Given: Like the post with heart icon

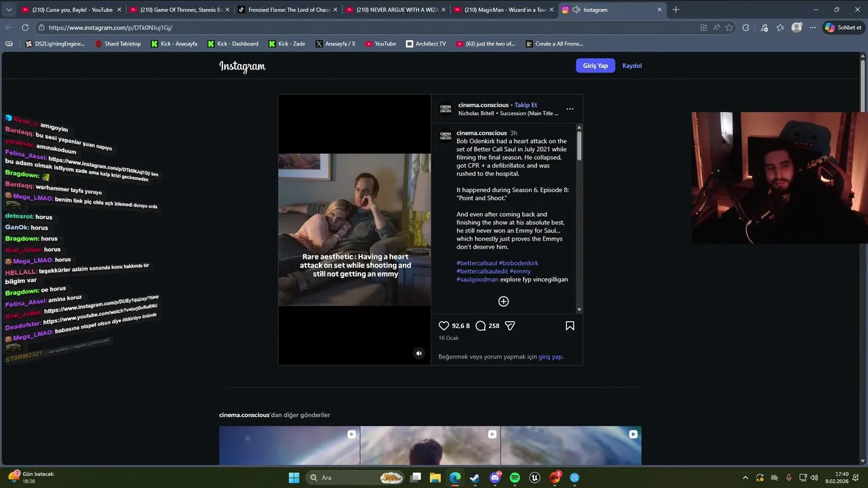Looking at the screenshot, I should [x=444, y=326].
